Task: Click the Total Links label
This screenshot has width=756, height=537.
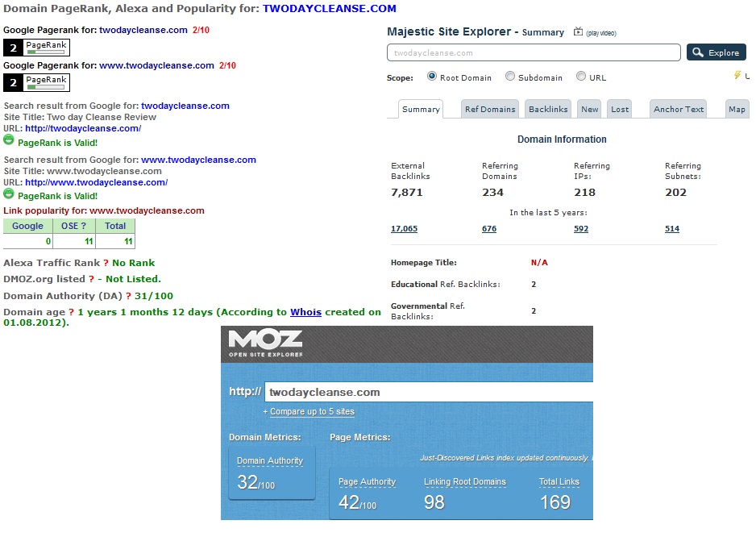Action: 559,481
